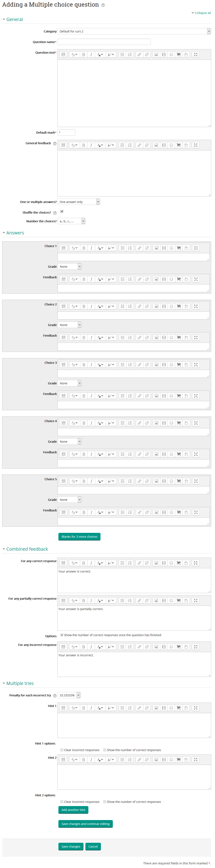Open background color picker in Question text editor
The width and height of the screenshot is (215, 868).
(111, 55)
